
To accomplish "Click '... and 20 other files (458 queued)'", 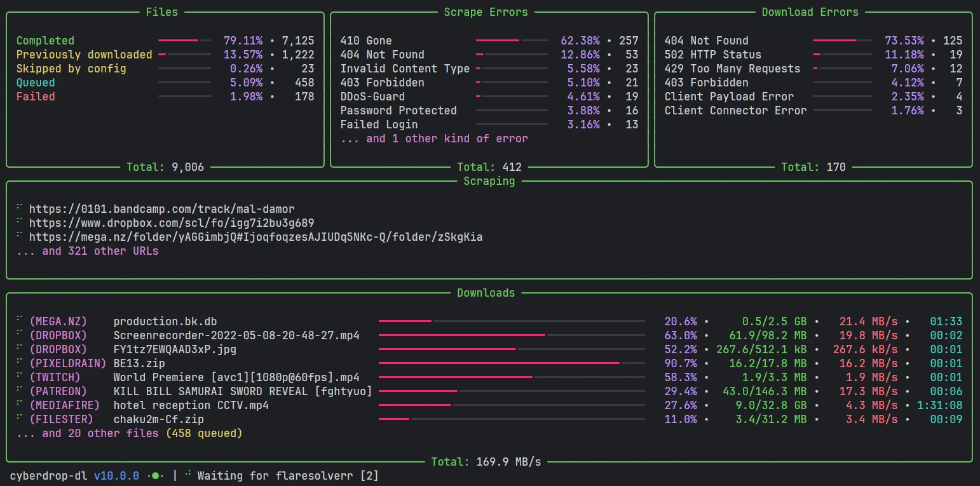I will tap(130, 433).
